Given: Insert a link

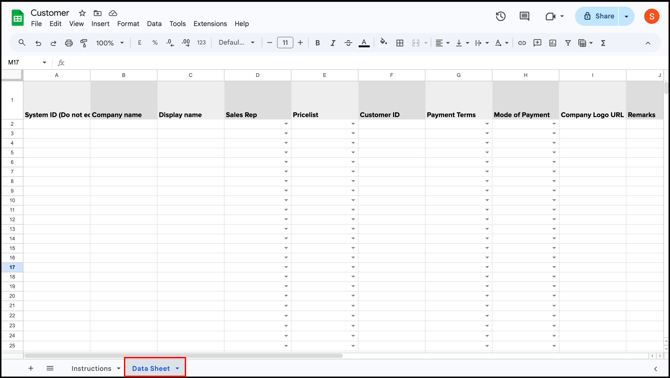Looking at the screenshot, I should [x=522, y=43].
